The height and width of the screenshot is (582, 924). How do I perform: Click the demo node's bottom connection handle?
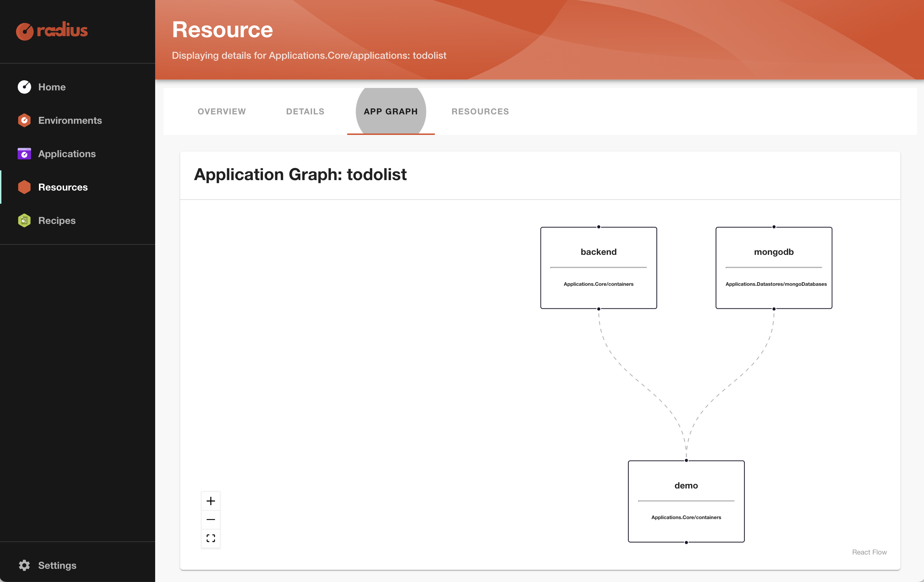pos(686,542)
